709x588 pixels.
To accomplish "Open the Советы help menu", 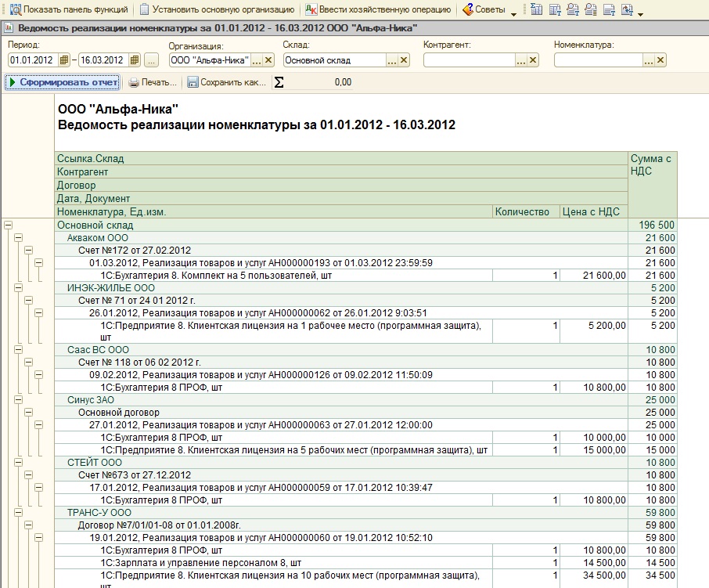I will click(x=484, y=9).
